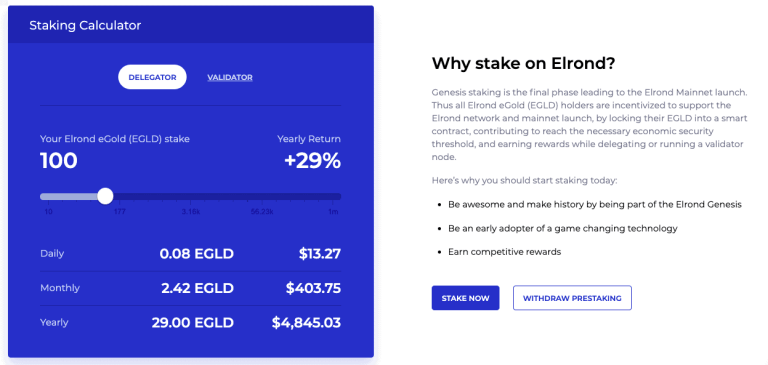Click the slider end at 1m
The width and height of the screenshot is (768, 365).
click(337, 196)
